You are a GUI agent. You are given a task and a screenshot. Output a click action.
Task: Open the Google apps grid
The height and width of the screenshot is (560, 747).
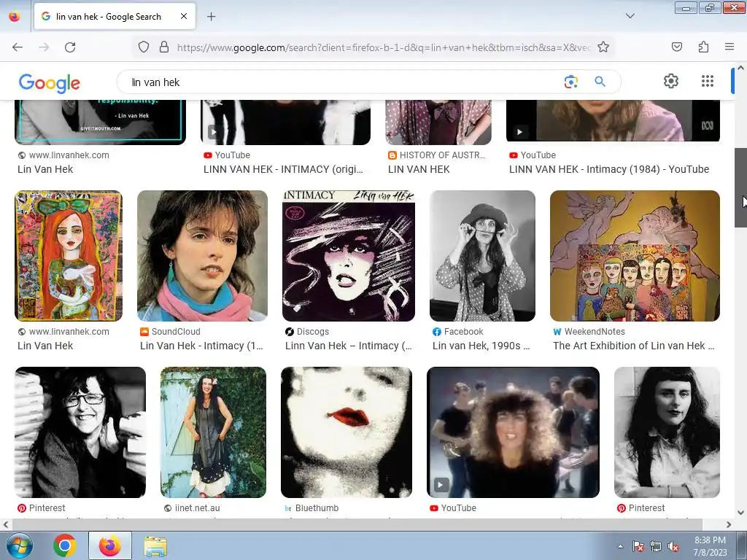pyautogui.click(x=708, y=81)
